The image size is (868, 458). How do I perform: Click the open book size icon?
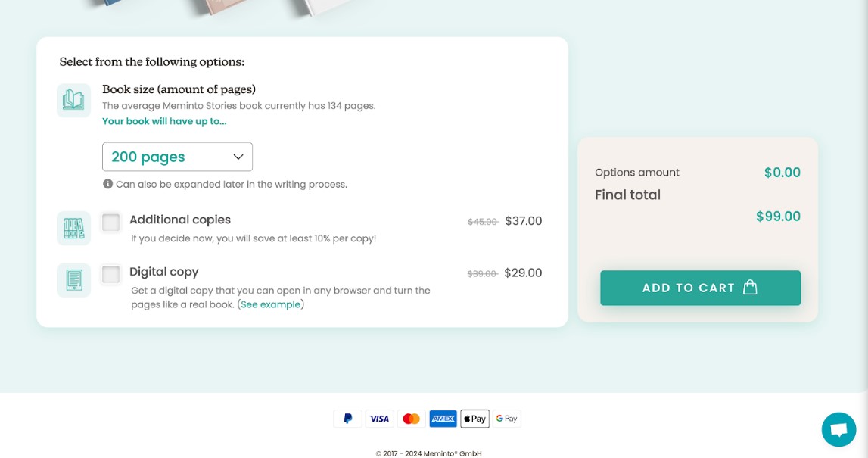pos(73,100)
